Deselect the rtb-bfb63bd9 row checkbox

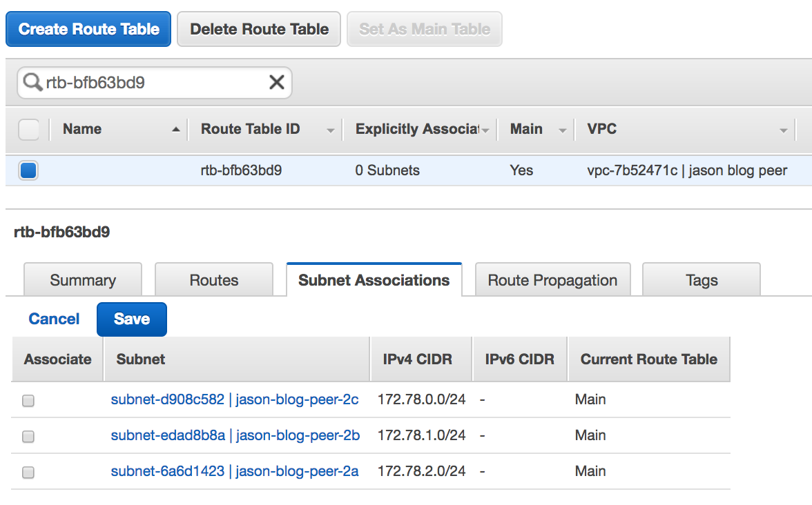tap(28, 170)
